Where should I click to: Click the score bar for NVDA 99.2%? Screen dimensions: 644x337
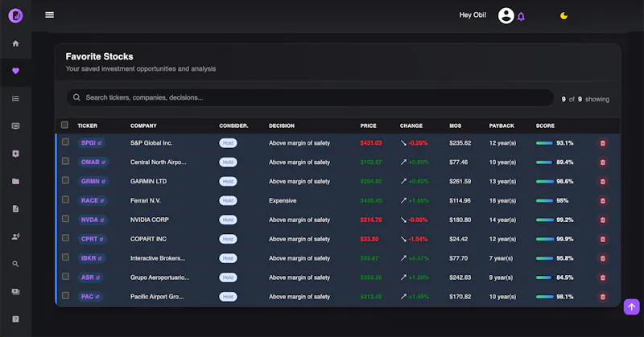pyautogui.click(x=545, y=220)
